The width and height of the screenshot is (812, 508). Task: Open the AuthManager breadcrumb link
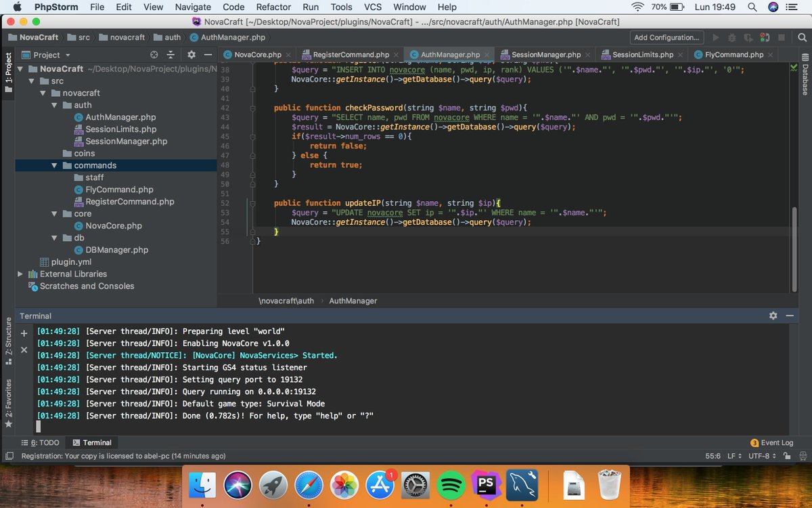pyautogui.click(x=353, y=301)
